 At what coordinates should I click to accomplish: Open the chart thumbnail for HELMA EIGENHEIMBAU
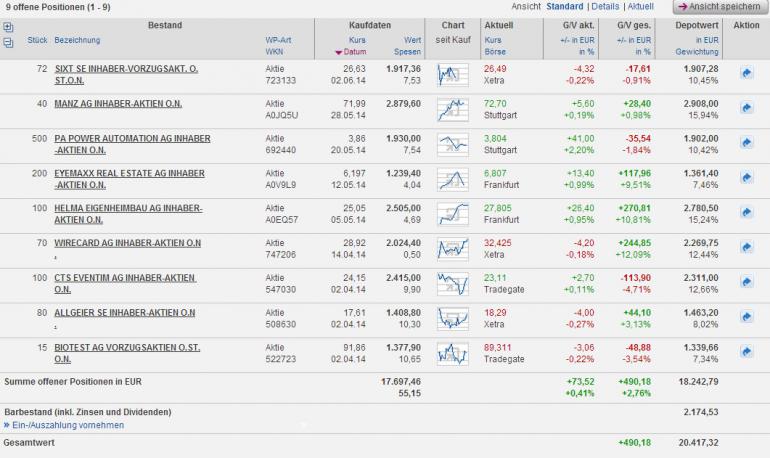tap(453, 213)
